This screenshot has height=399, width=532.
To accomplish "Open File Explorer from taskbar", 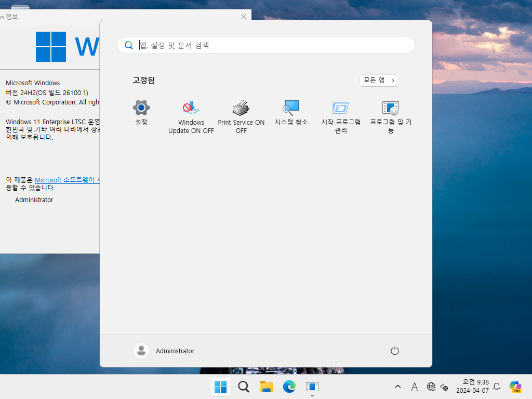I will (267, 387).
